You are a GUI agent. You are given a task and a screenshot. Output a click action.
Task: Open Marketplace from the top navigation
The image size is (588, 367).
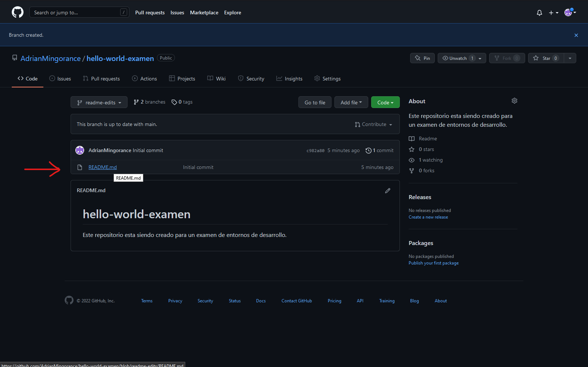point(204,12)
